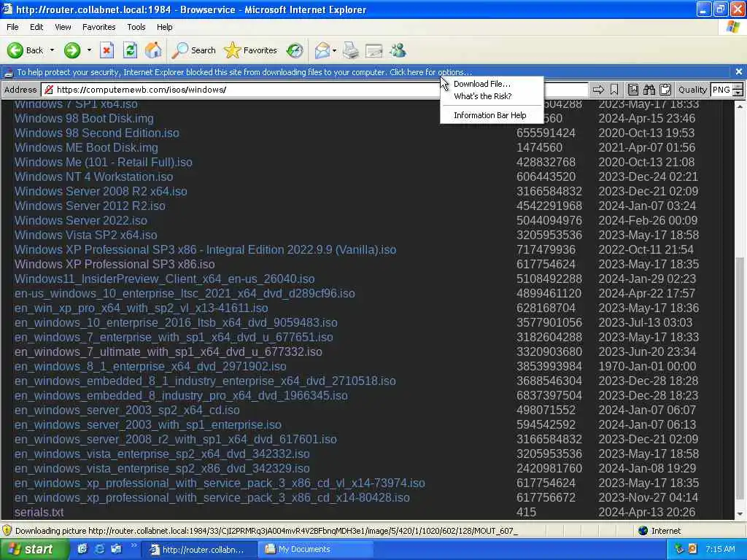Expand the Forward button history dropdown

click(x=88, y=50)
